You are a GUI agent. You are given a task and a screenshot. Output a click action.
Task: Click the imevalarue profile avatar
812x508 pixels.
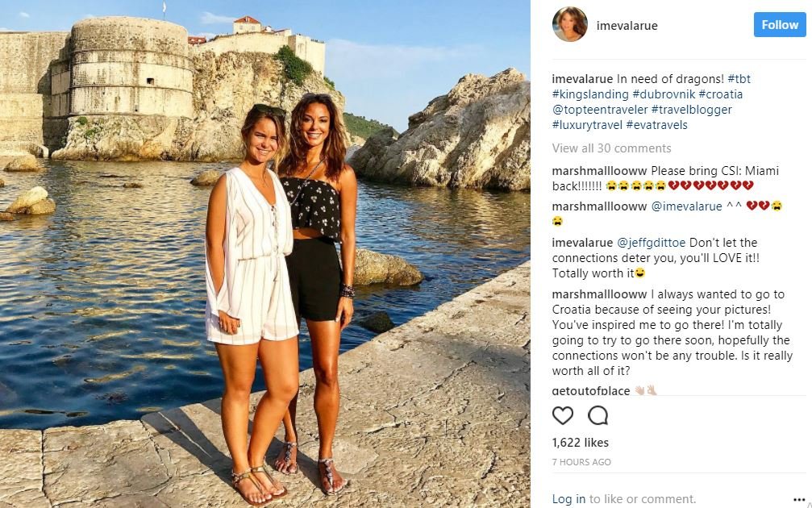569,25
